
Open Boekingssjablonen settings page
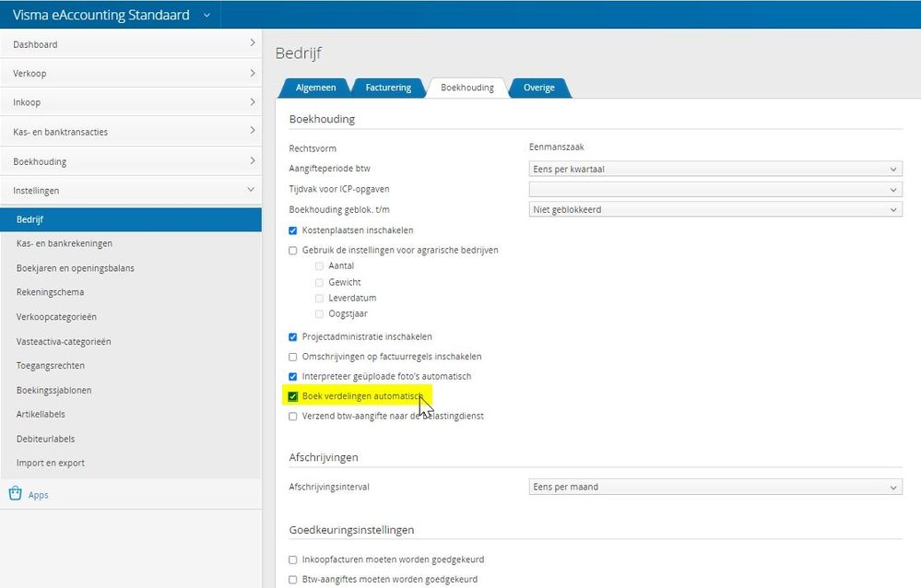coord(54,390)
